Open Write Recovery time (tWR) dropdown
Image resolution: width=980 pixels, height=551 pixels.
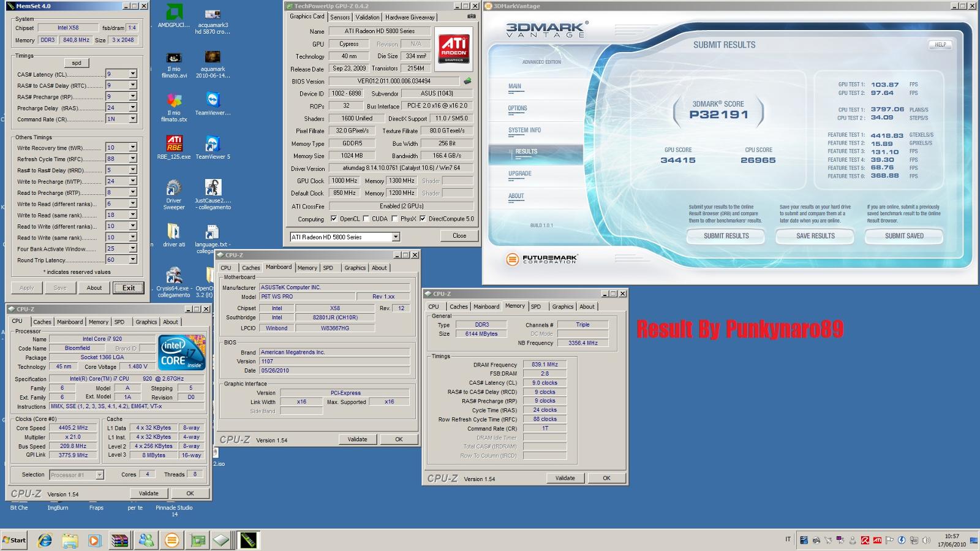click(x=132, y=148)
